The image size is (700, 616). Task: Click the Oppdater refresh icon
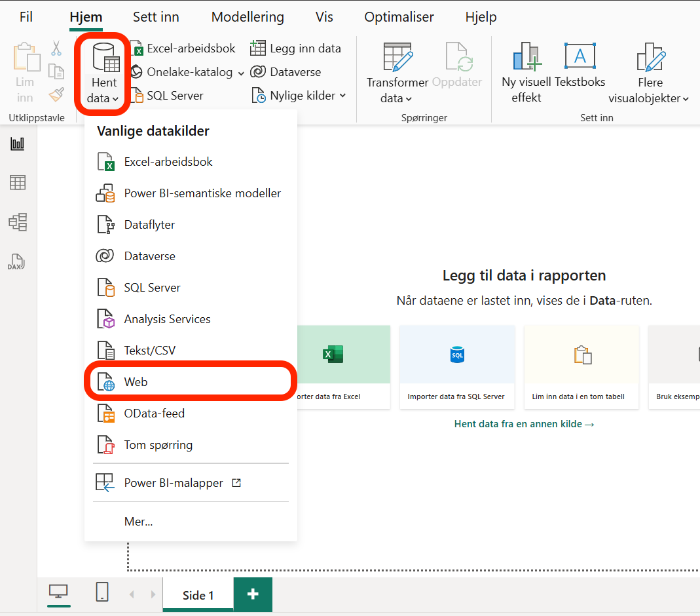(458, 57)
